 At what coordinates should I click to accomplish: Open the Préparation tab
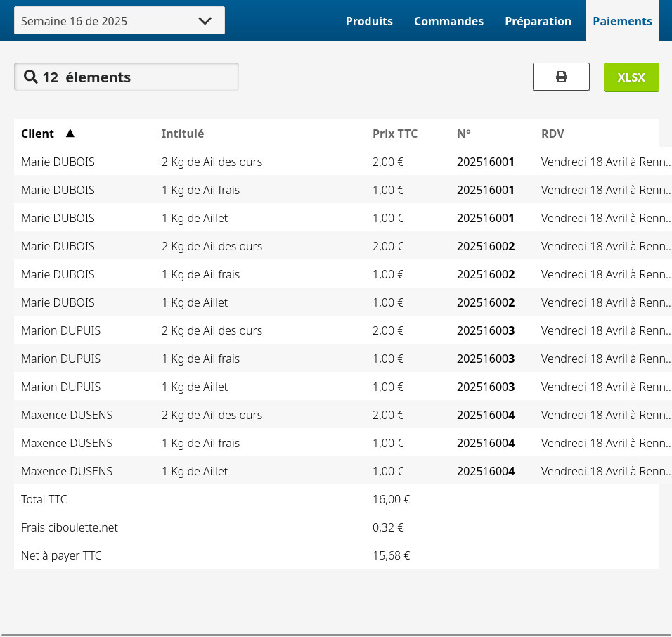(538, 21)
